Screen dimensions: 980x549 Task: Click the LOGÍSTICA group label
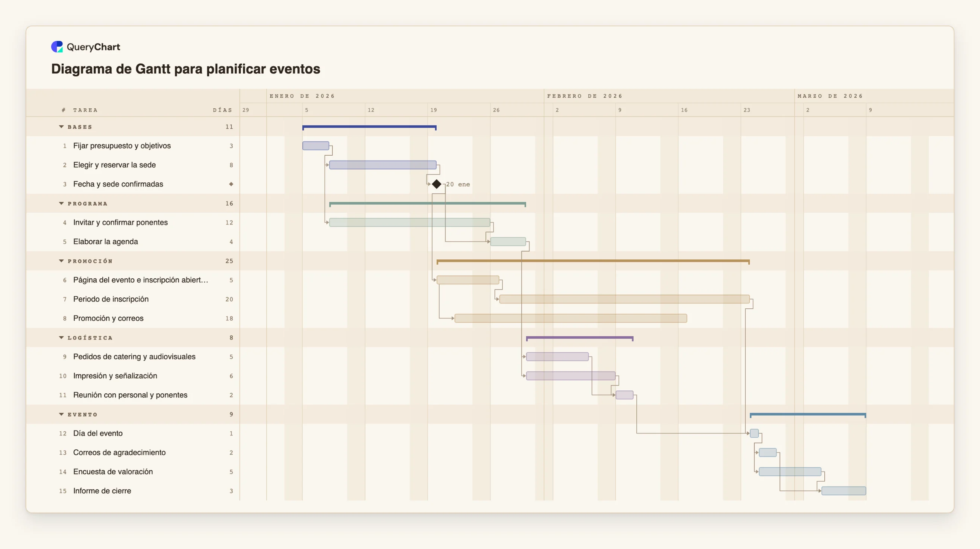(90, 338)
